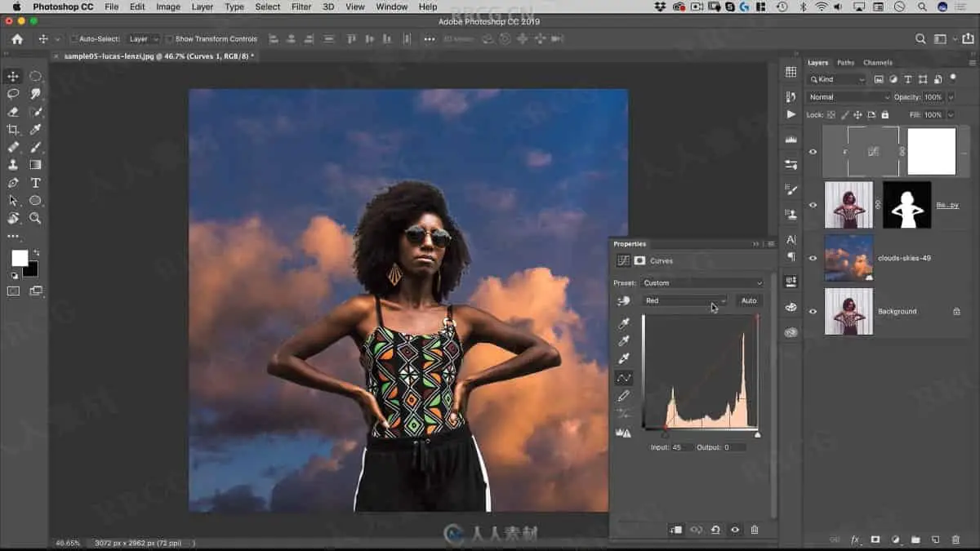980x551 pixels.
Task: Select the Move tool
Action: pos(13,76)
